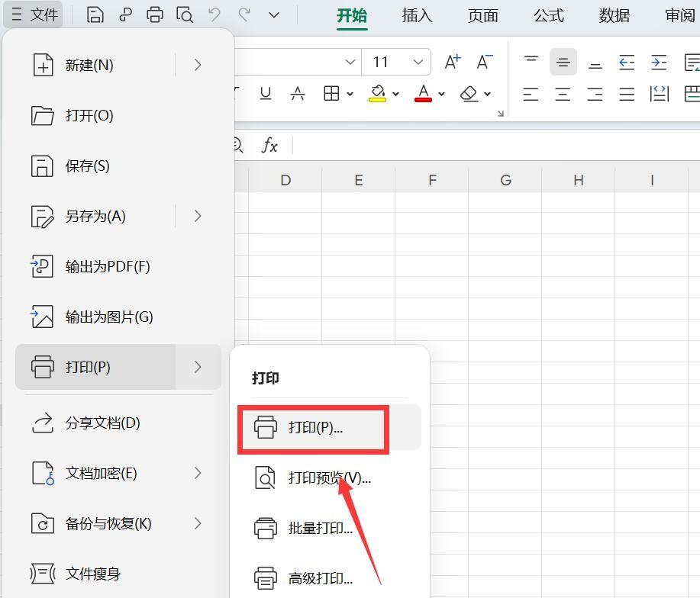Image resolution: width=700 pixels, height=598 pixels.
Task: Click the eraser clear icon
Action: point(469,94)
